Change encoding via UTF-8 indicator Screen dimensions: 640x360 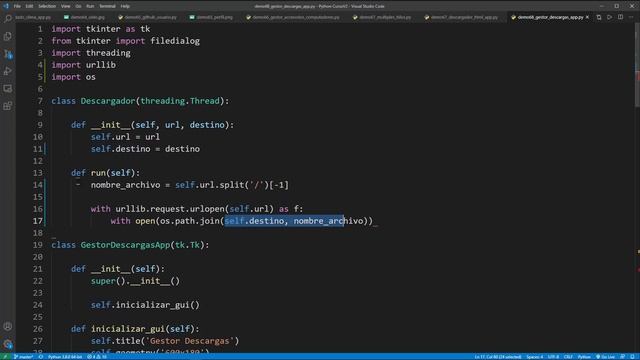coord(553,357)
